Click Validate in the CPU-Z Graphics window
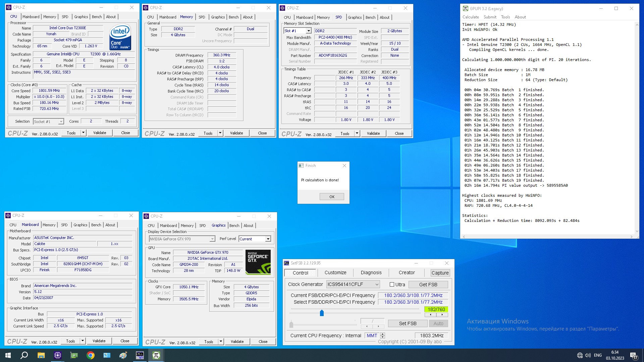The height and width of the screenshot is (362, 644). coord(237,342)
